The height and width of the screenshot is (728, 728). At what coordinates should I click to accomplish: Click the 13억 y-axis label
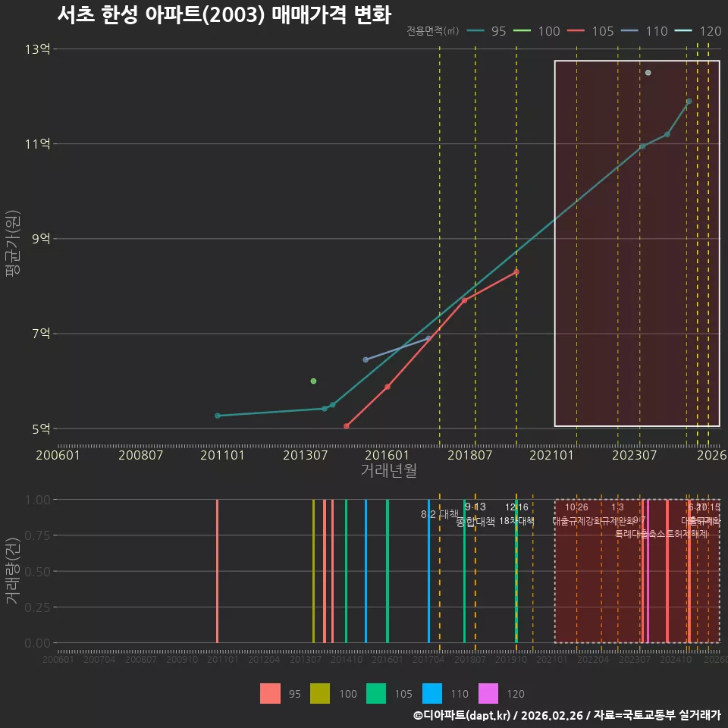[x=38, y=49]
